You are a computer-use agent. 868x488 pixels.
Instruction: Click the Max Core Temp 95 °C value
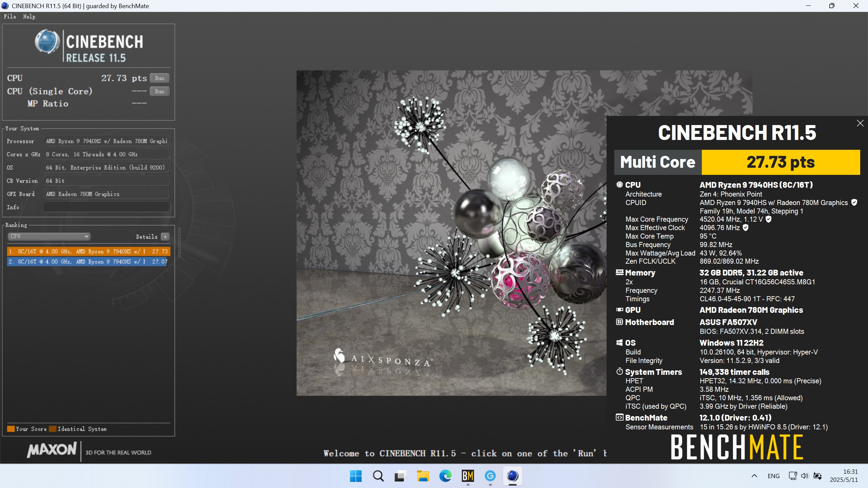[x=708, y=236]
